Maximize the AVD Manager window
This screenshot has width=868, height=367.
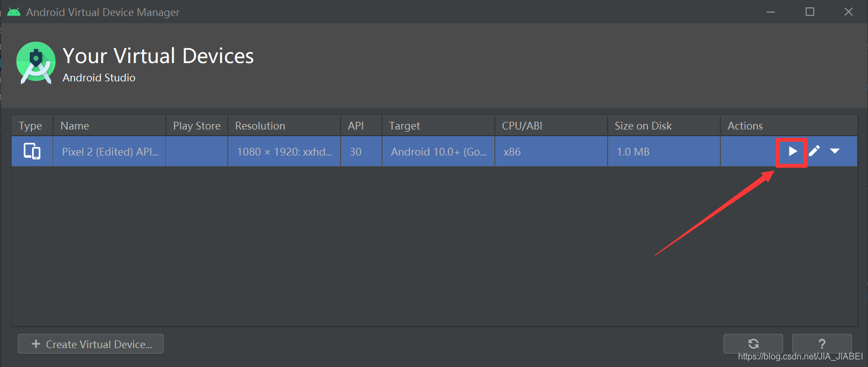tap(810, 12)
